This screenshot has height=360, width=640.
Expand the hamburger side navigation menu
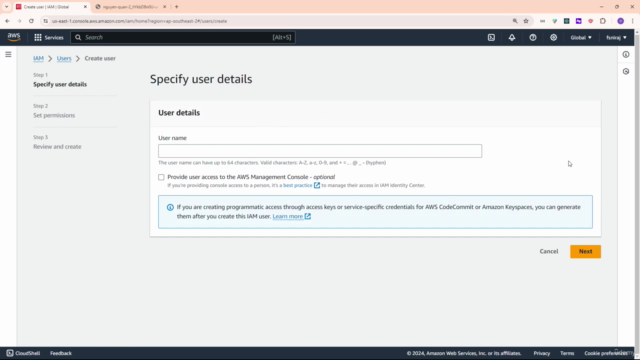click(8, 54)
